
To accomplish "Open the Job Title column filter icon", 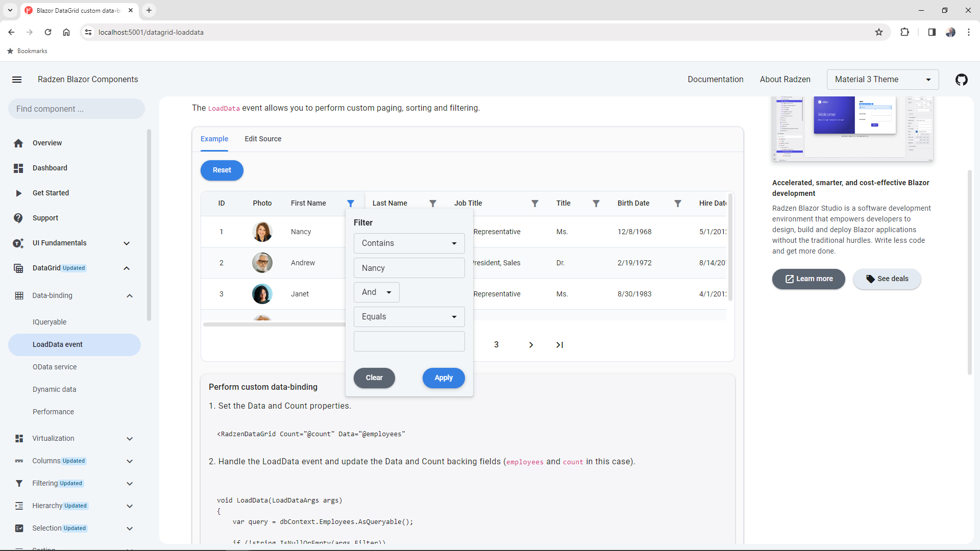I will tap(535, 203).
